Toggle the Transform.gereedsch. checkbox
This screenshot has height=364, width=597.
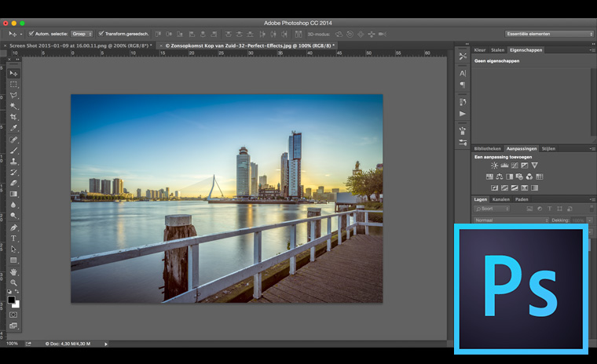101,34
